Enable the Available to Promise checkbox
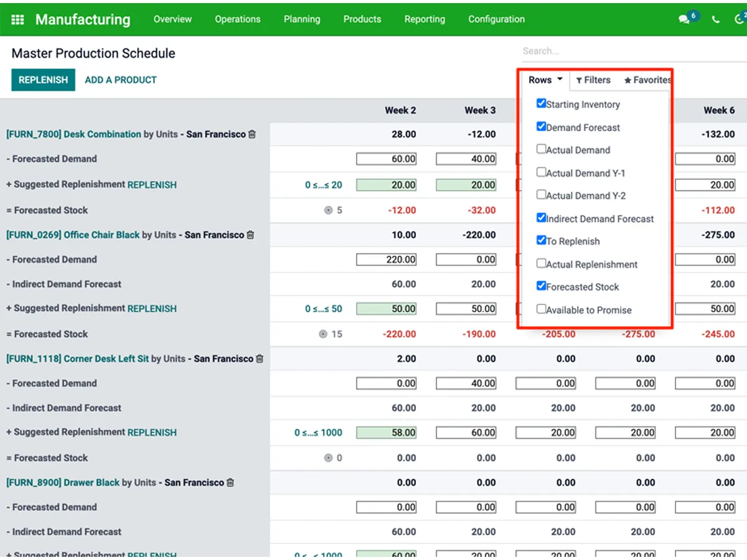This screenshot has width=747, height=560. [x=541, y=309]
